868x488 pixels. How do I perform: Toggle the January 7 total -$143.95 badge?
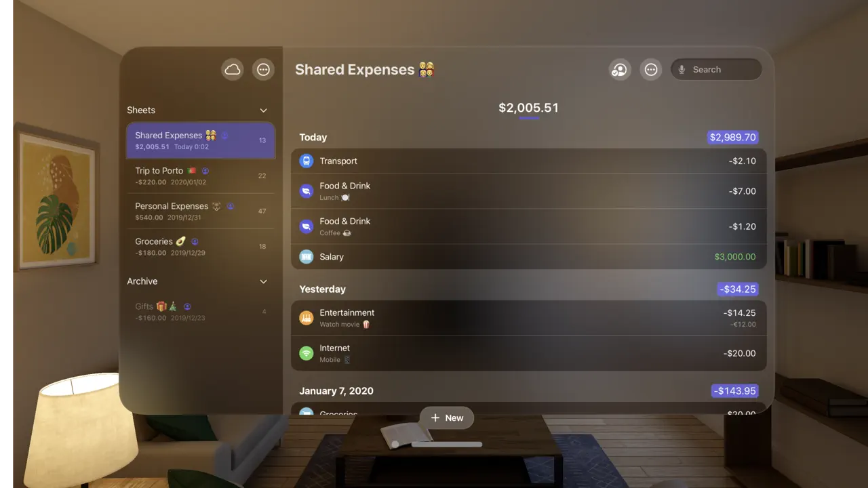point(734,391)
